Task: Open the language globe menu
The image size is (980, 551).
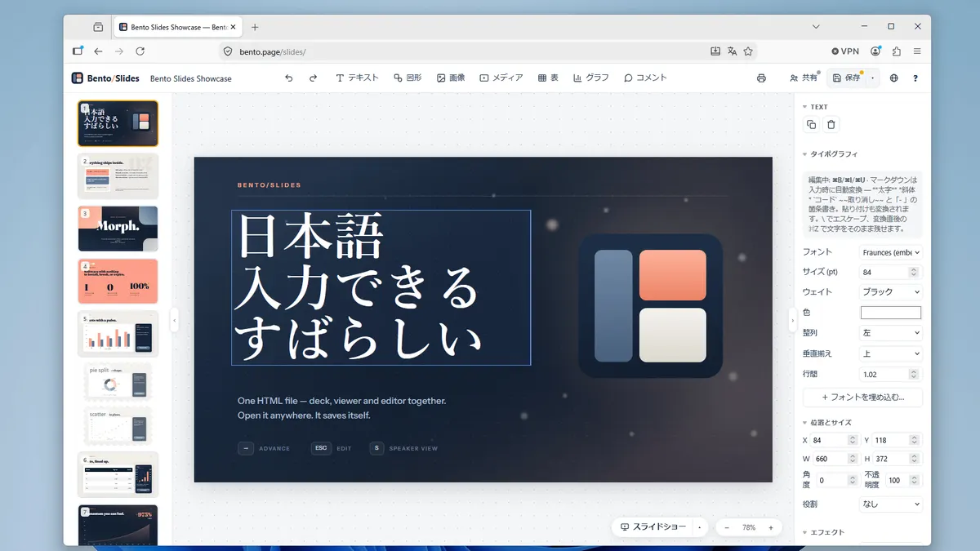Action: pos(894,78)
